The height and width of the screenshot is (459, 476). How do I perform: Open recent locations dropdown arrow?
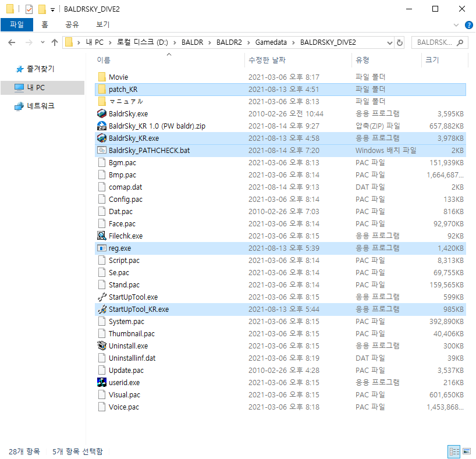(x=42, y=42)
